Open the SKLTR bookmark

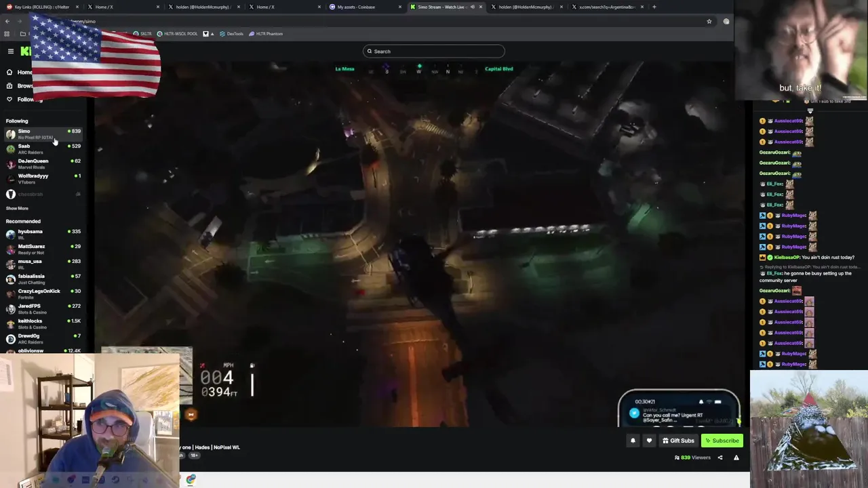click(x=142, y=34)
